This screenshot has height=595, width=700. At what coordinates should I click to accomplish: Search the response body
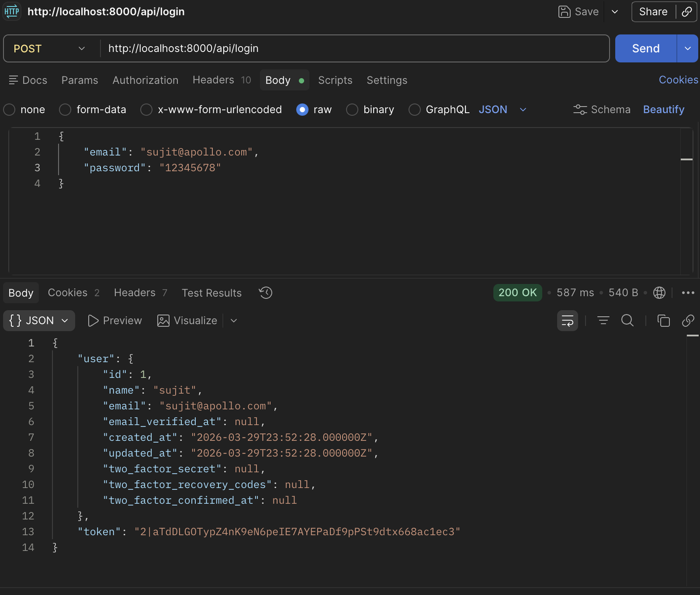[628, 320]
